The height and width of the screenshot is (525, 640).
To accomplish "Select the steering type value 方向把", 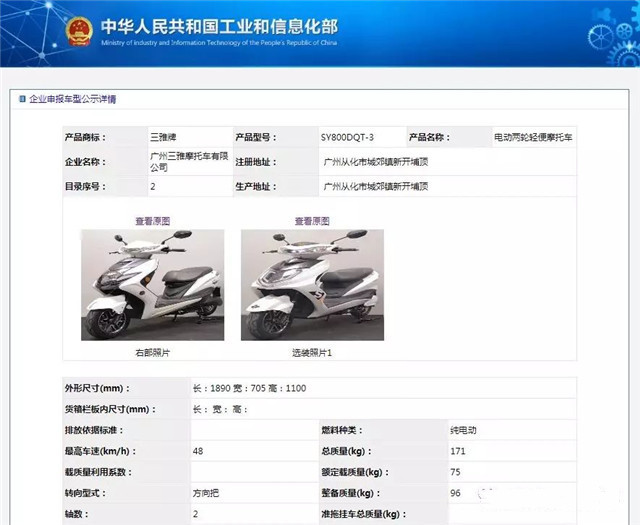I will tap(206, 493).
